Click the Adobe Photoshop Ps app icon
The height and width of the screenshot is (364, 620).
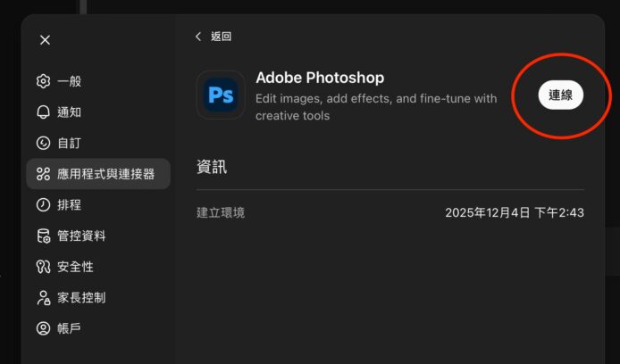click(x=221, y=95)
